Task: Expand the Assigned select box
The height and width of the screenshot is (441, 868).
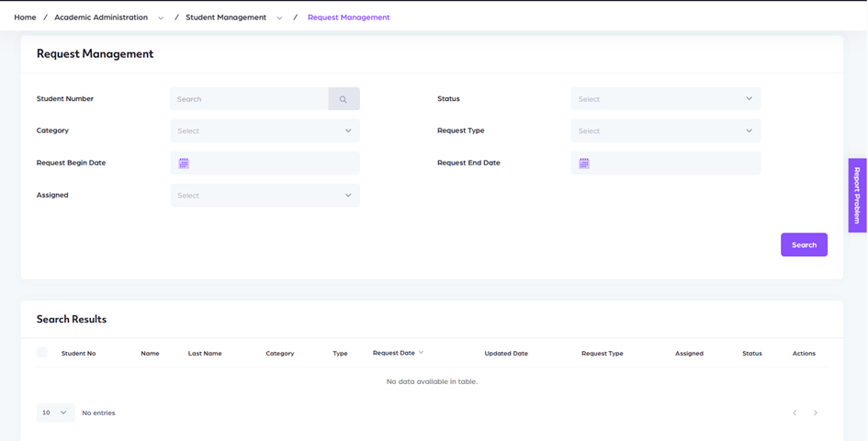Action: click(x=265, y=196)
